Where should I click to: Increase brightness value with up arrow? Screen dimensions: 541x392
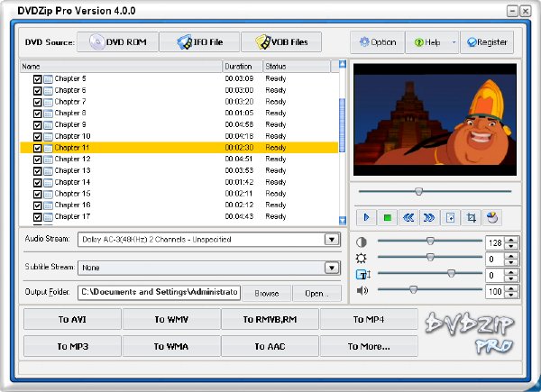tap(511, 255)
